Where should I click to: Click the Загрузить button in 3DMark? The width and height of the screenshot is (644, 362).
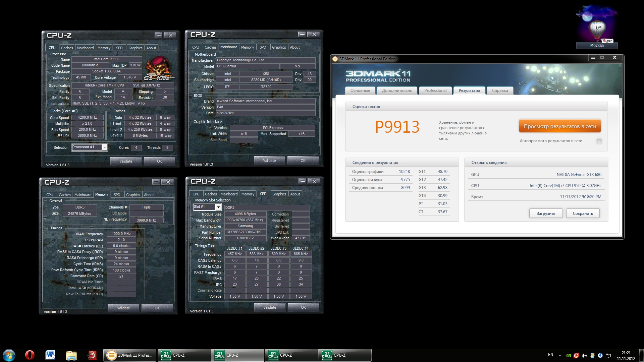(x=546, y=214)
